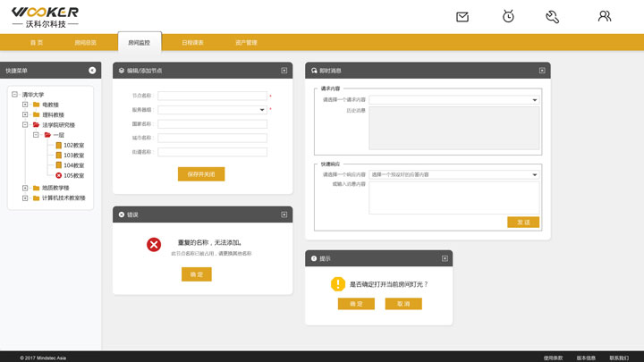Close the 编辑/添加节点 panel
Image resolution: width=644 pixels, height=362 pixels.
coord(284,71)
